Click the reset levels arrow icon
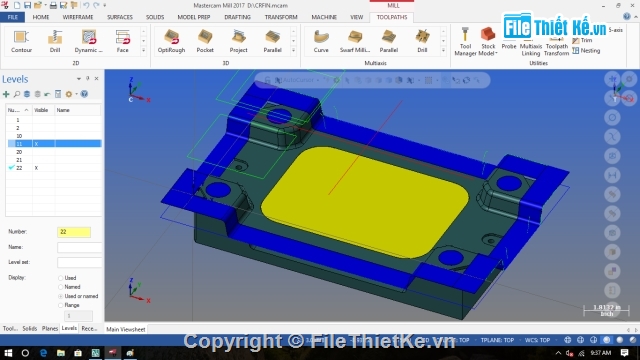640x360 pixels. [x=47, y=94]
